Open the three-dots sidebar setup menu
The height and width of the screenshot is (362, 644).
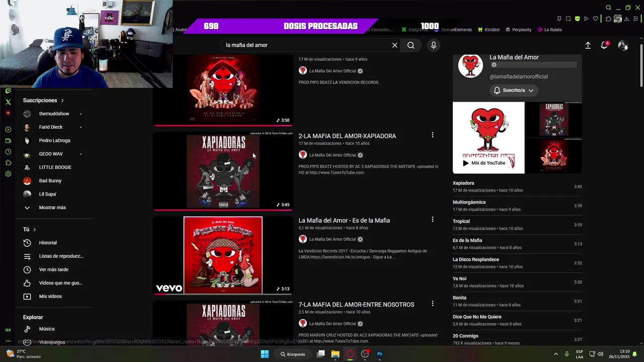(x=8, y=341)
